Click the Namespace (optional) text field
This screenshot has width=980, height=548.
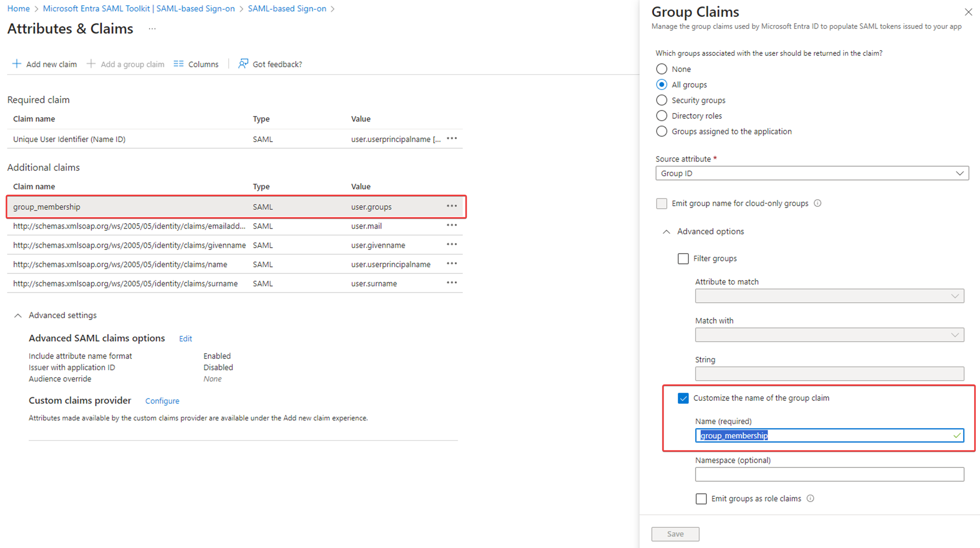click(829, 474)
